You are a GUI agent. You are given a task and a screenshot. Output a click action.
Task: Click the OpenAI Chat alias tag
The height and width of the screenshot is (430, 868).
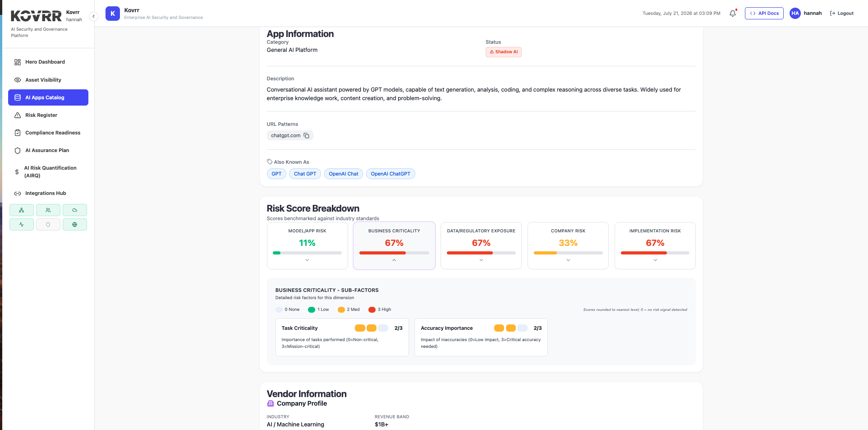coord(344,174)
